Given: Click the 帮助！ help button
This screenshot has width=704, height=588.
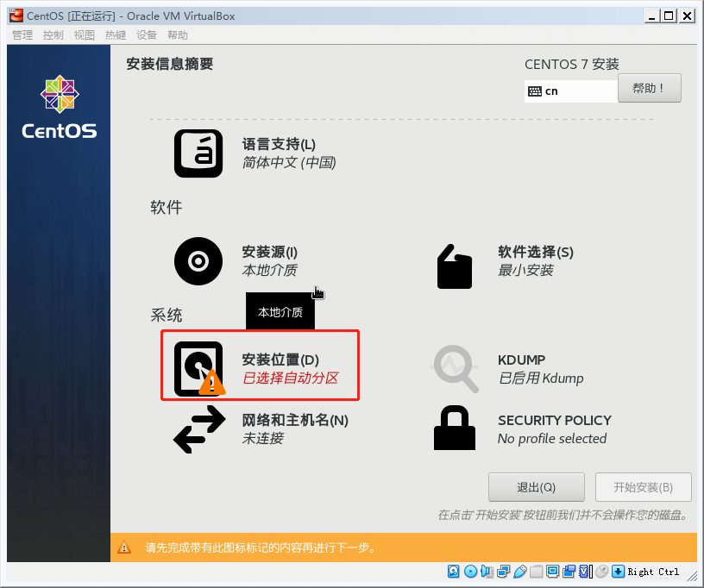Looking at the screenshot, I should point(650,88).
